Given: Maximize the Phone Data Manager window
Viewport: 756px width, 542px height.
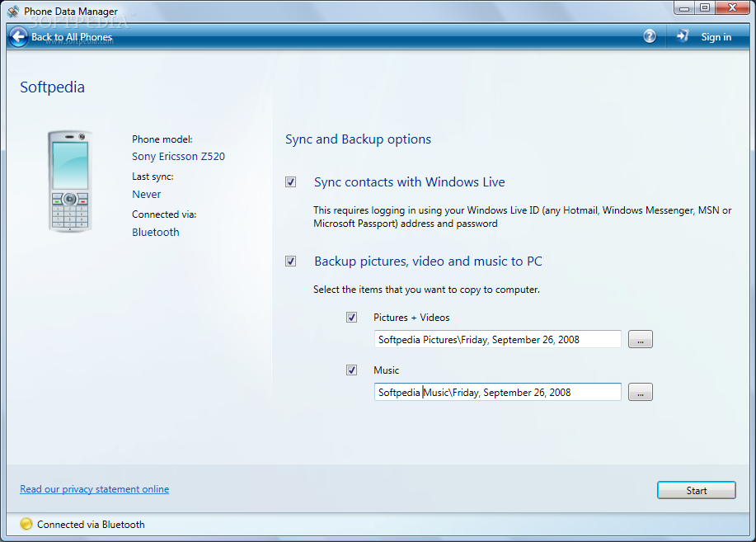Looking at the screenshot, I should (704, 7).
